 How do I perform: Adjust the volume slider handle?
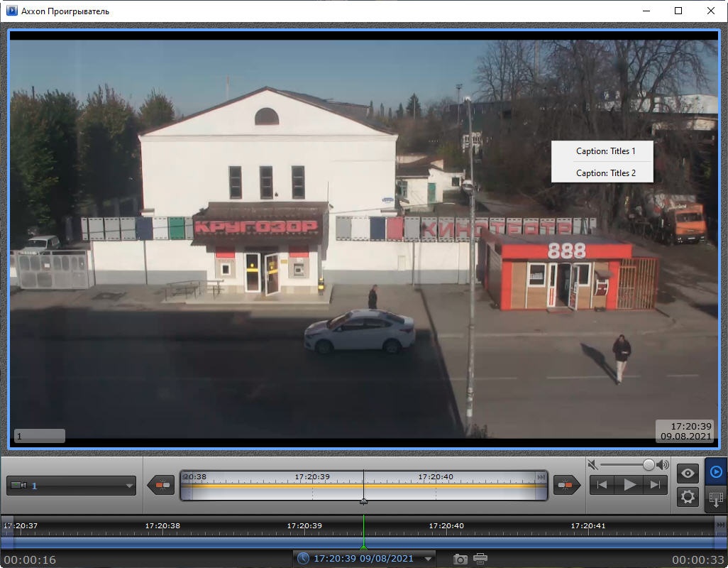[649, 464]
